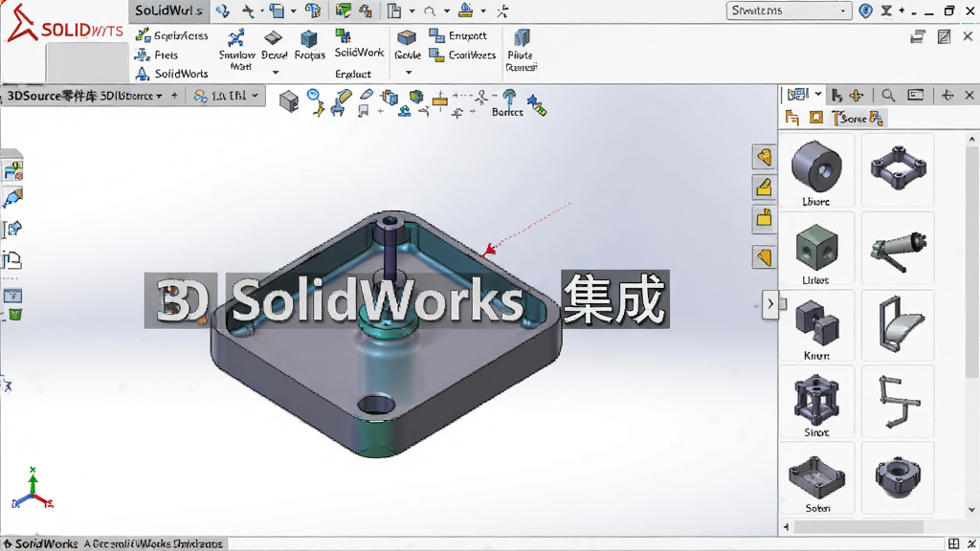Click the Enrgott ribbon command
Screen dimensions: 980x551
point(458,35)
